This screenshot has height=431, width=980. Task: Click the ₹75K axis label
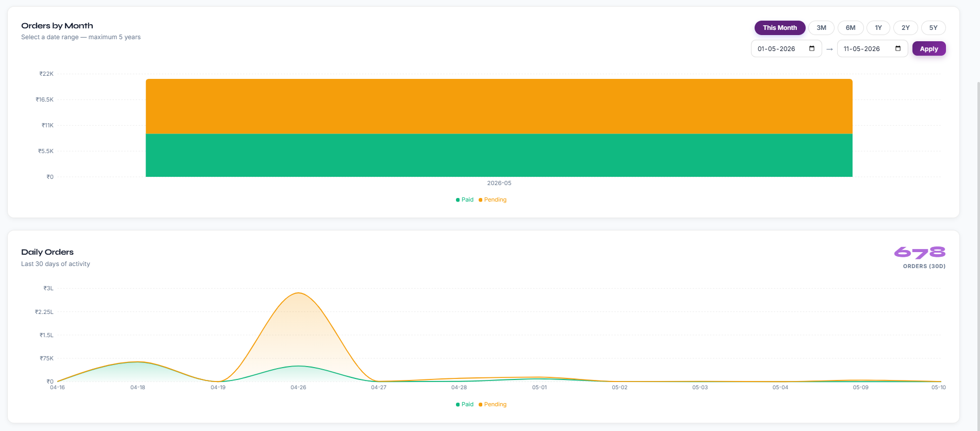point(46,358)
